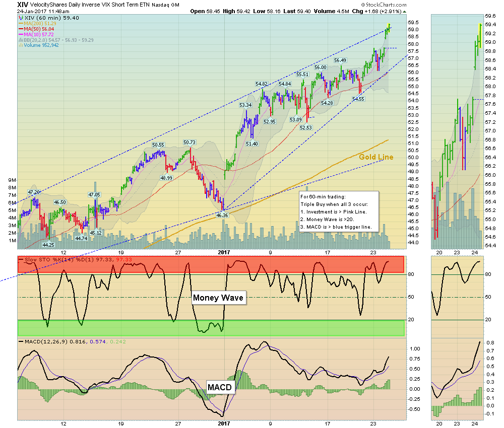This screenshot has height=428, width=504.
Task: Click the 54.28 price label
Action: click(x=327, y=103)
